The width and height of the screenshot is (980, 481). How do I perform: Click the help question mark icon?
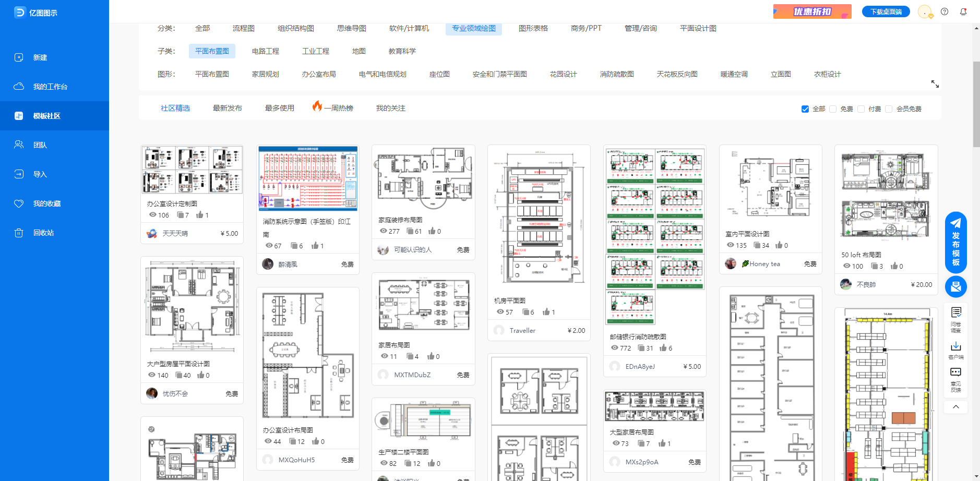click(945, 11)
